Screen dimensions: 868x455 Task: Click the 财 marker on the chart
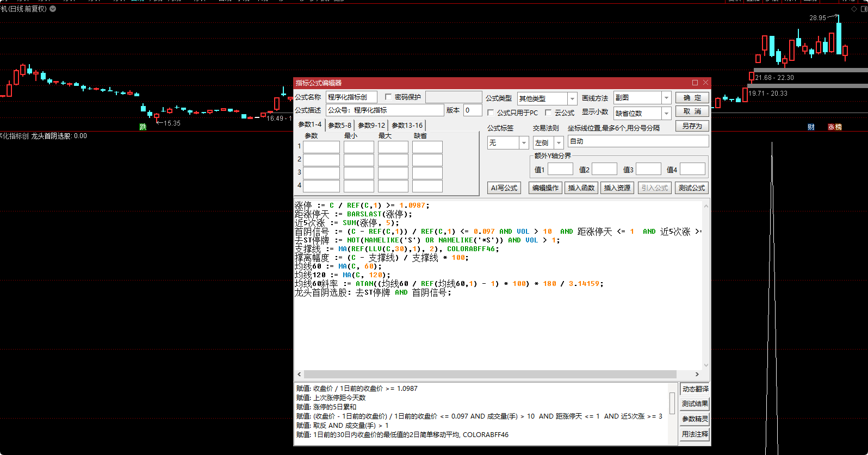tap(811, 127)
